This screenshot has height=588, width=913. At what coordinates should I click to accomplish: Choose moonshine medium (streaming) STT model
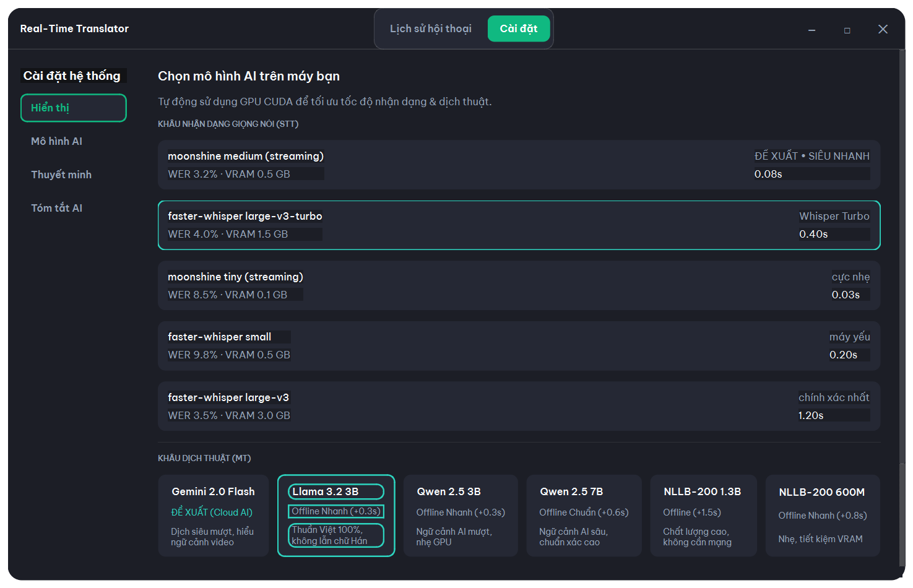(519, 165)
